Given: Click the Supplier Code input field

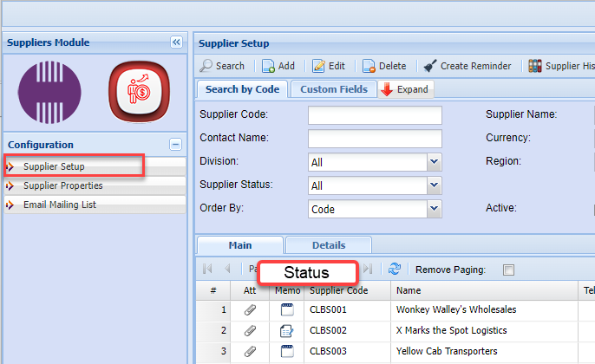Looking at the screenshot, I should 375,115.
